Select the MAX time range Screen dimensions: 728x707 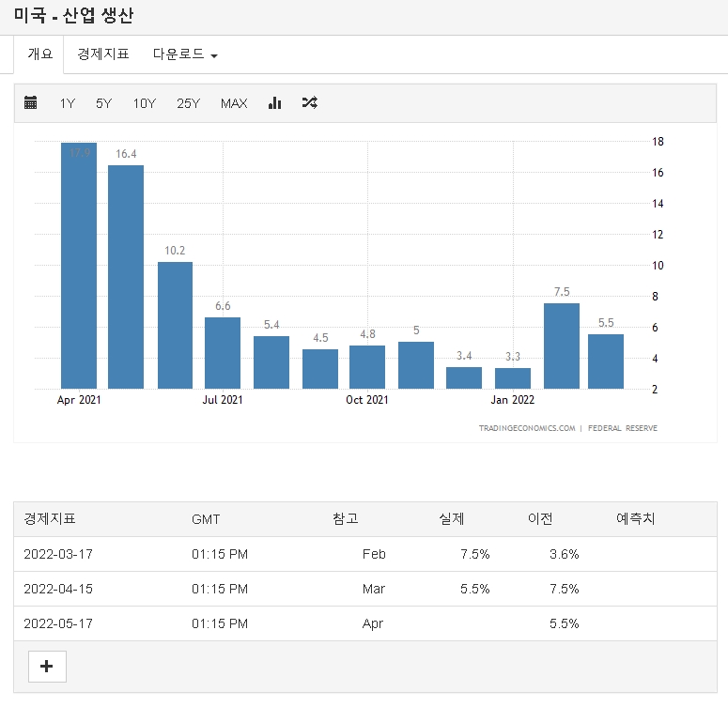tap(234, 103)
